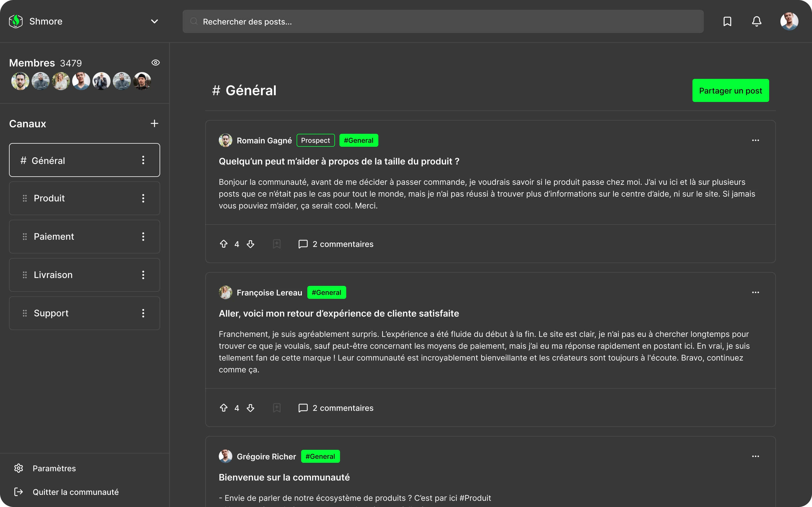Image resolution: width=812 pixels, height=507 pixels.
Task: Open saved posts bookmark icon in header
Action: pos(727,21)
